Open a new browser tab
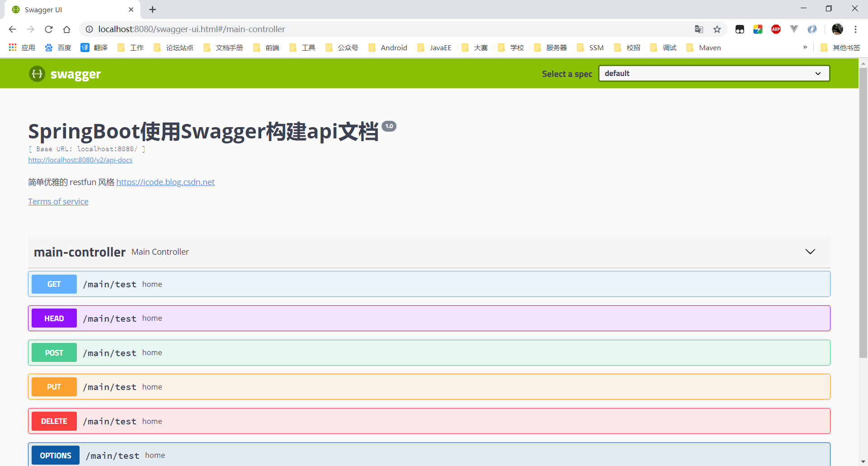Image resolution: width=868 pixels, height=466 pixels. click(153, 10)
